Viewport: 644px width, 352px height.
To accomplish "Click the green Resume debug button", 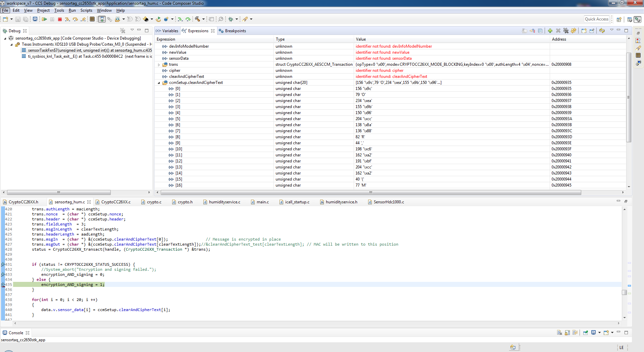I will pyautogui.click(x=44, y=19).
